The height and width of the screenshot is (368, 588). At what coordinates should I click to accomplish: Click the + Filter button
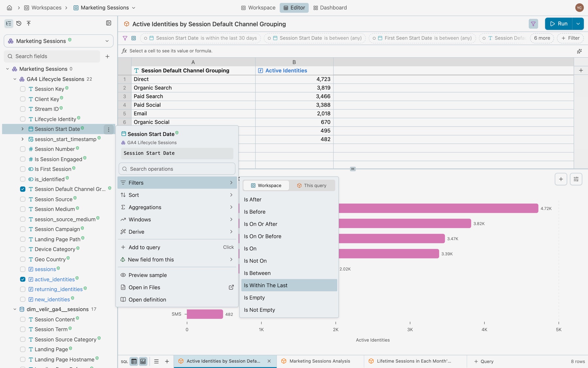point(570,38)
